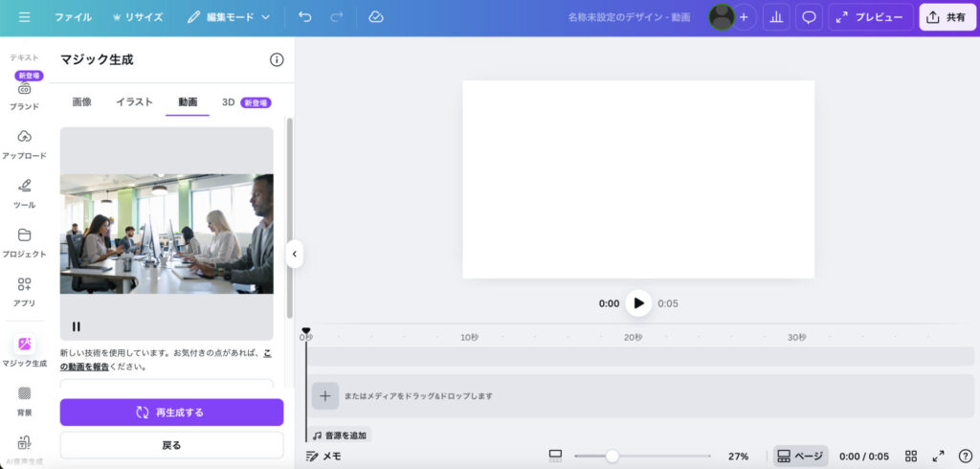Click the cloud save status icon
Screen dimensions: 980x469
[376, 17]
